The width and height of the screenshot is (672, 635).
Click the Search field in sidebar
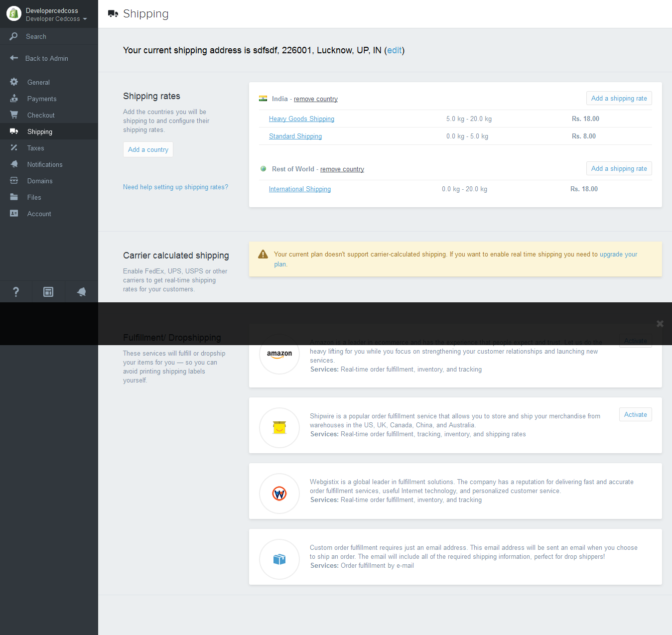36,36
